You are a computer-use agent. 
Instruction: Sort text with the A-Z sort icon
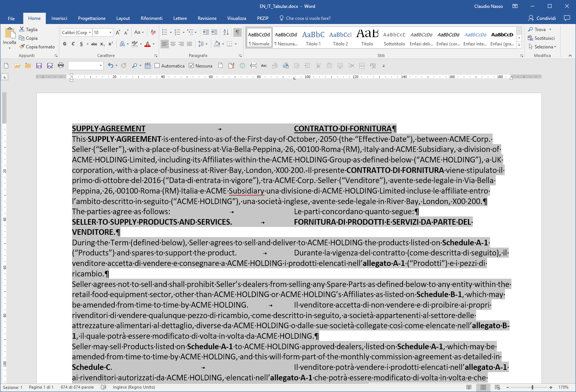pos(226,33)
